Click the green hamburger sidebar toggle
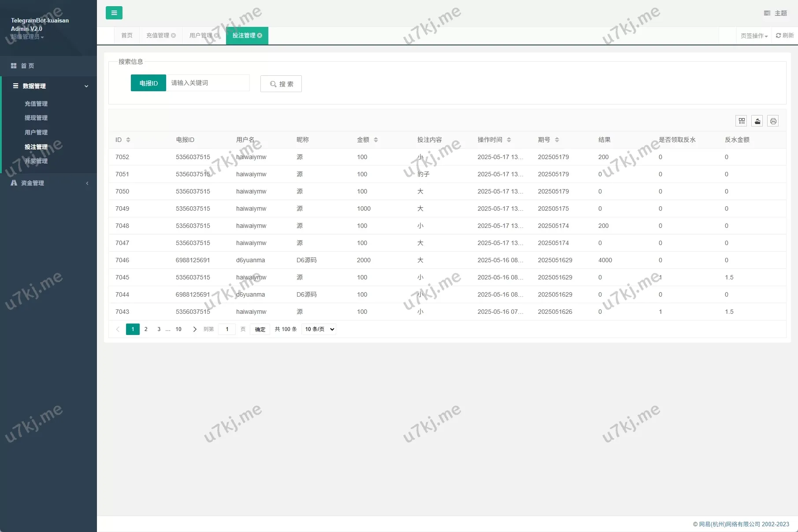The width and height of the screenshot is (798, 532). pyautogui.click(x=114, y=13)
